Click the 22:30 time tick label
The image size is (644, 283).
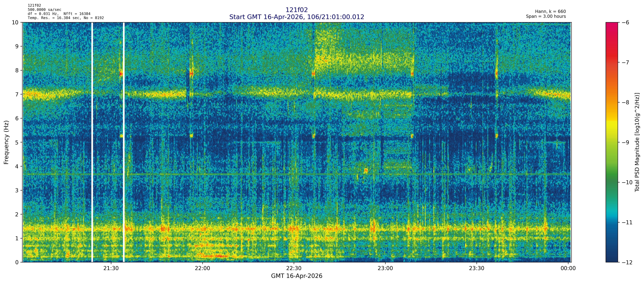coord(294,269)
